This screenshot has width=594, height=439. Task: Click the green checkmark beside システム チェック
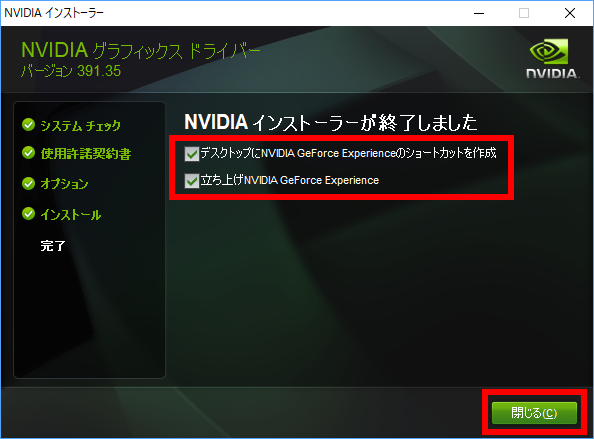point(28,125)
